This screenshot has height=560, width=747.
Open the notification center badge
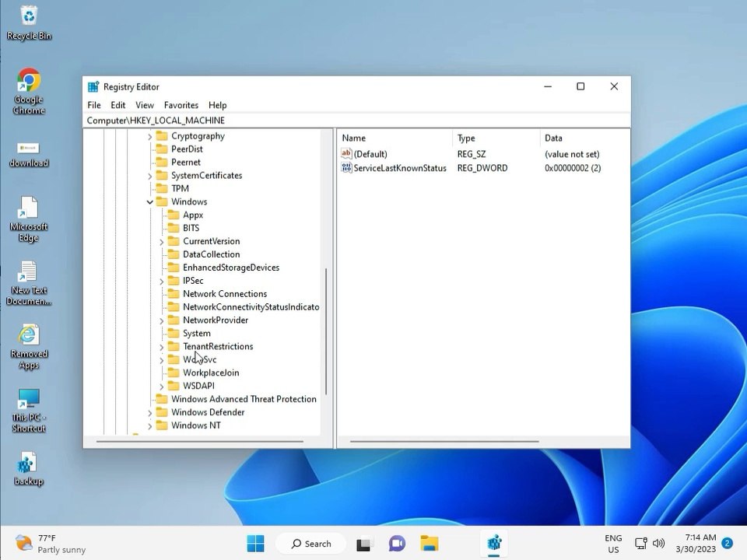tap(727, 544)
